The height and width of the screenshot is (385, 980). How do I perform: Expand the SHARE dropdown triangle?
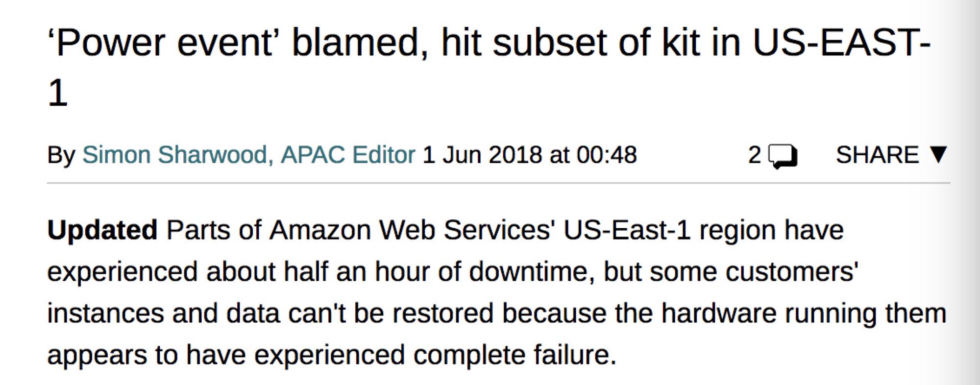tap(939, 154)
